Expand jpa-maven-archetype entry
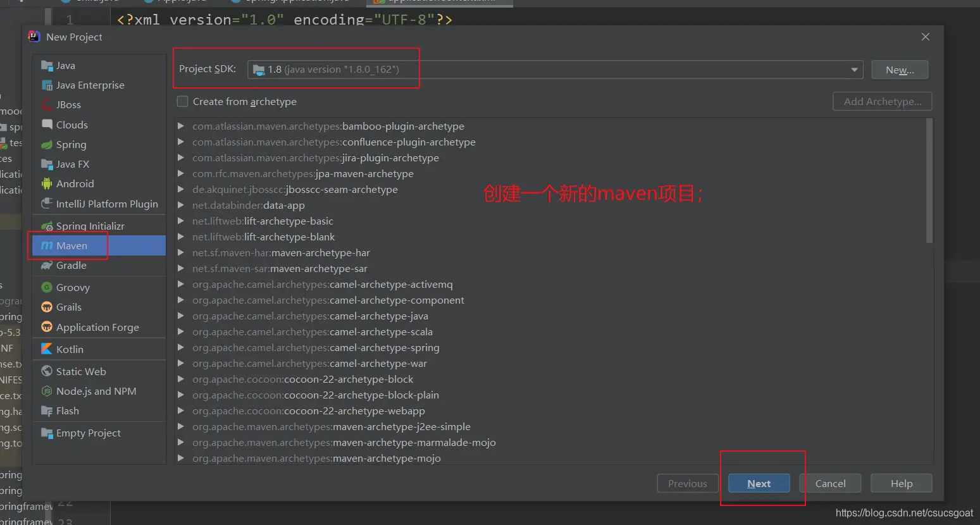The width and height of the screenshot is (980, 525). [x=181, y=173]
